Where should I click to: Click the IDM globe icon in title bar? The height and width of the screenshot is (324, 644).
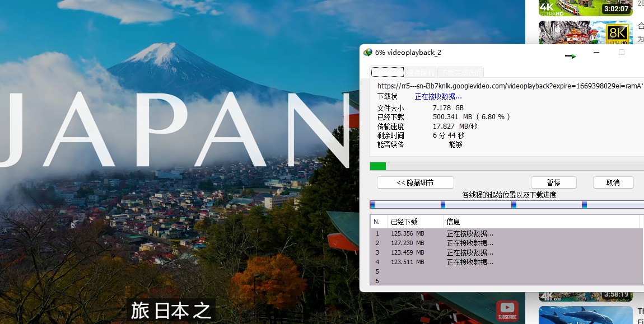click(x=368, y=53)
